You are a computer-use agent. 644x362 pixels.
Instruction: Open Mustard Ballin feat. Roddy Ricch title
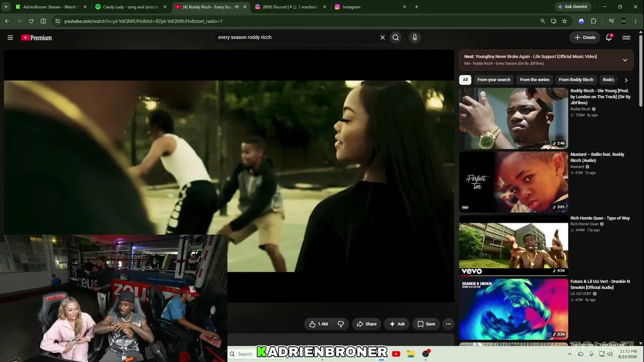tap(597, 157)
